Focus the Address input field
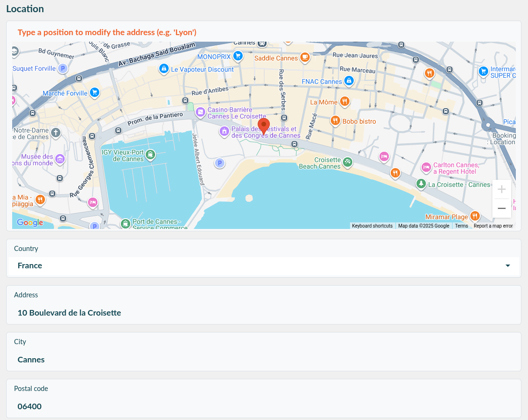The image size is (528, 420). (x=264, y=313)
